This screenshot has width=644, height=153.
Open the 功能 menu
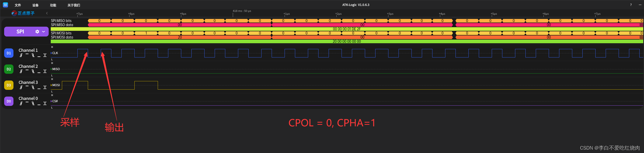tap(53, 5)
